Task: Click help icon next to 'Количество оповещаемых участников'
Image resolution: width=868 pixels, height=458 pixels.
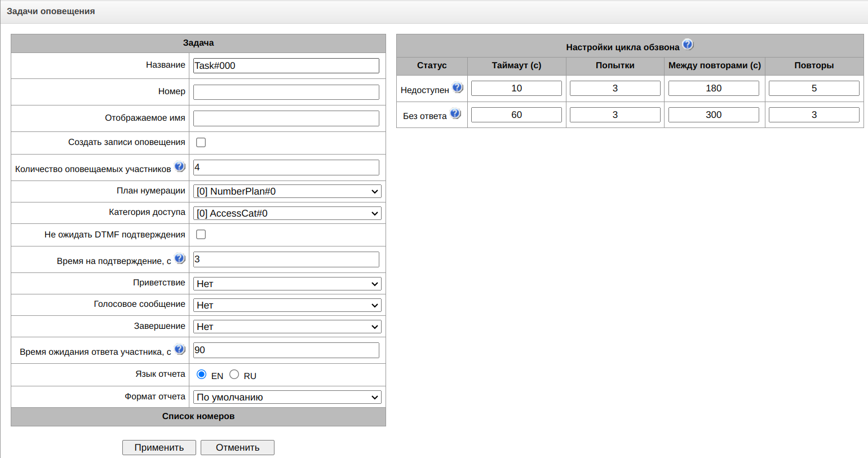Action: [180, 166]
